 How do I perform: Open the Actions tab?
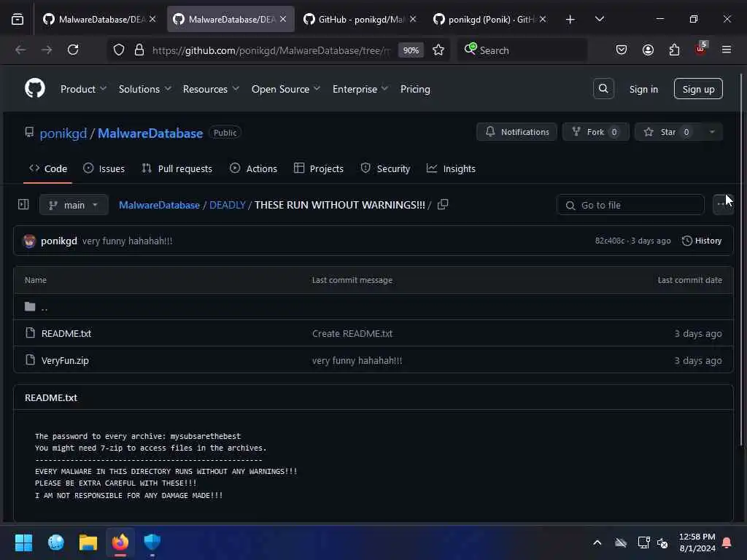tap(253, 168)
